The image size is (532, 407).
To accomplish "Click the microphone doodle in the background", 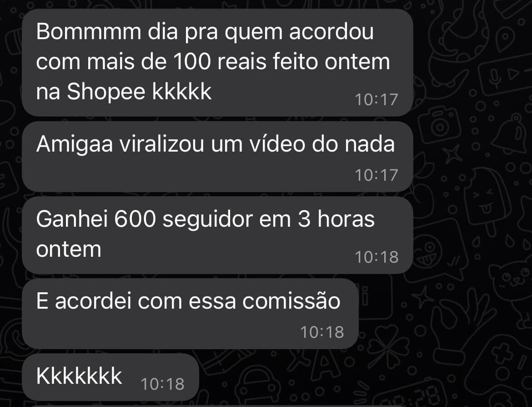I will click(x=496, y=77).
